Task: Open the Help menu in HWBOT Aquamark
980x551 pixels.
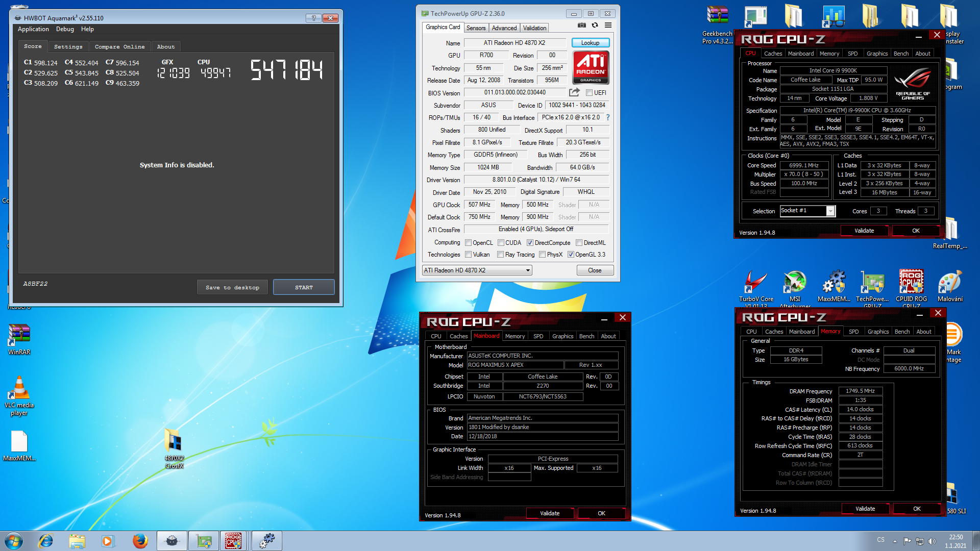Action: (x=87, y=29)
